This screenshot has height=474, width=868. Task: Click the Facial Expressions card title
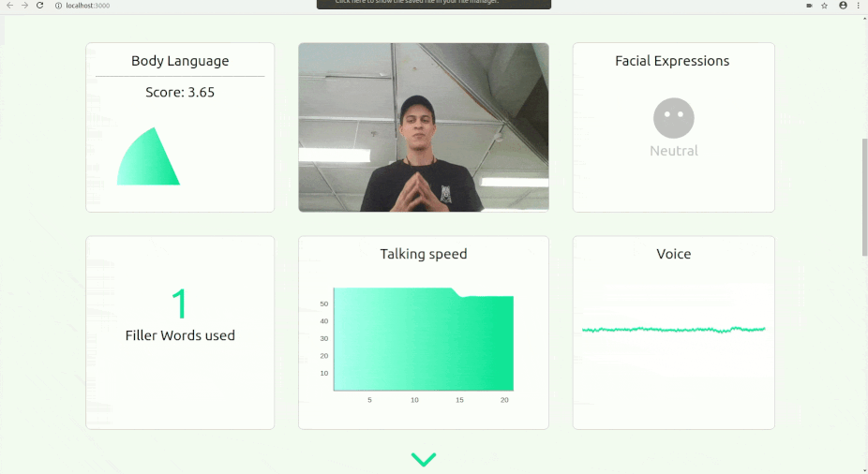pos(673,61)
